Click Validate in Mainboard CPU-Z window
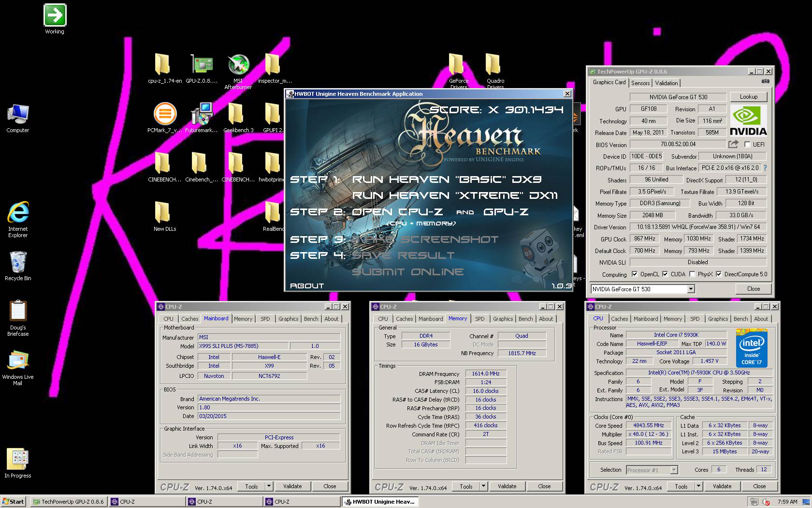The image size is (812, 508). [292, 486]
